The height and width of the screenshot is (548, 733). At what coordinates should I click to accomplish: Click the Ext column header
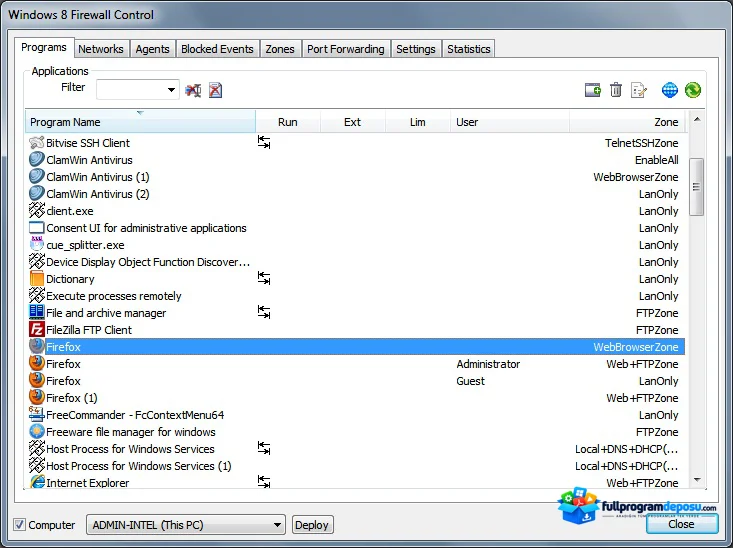352,122
